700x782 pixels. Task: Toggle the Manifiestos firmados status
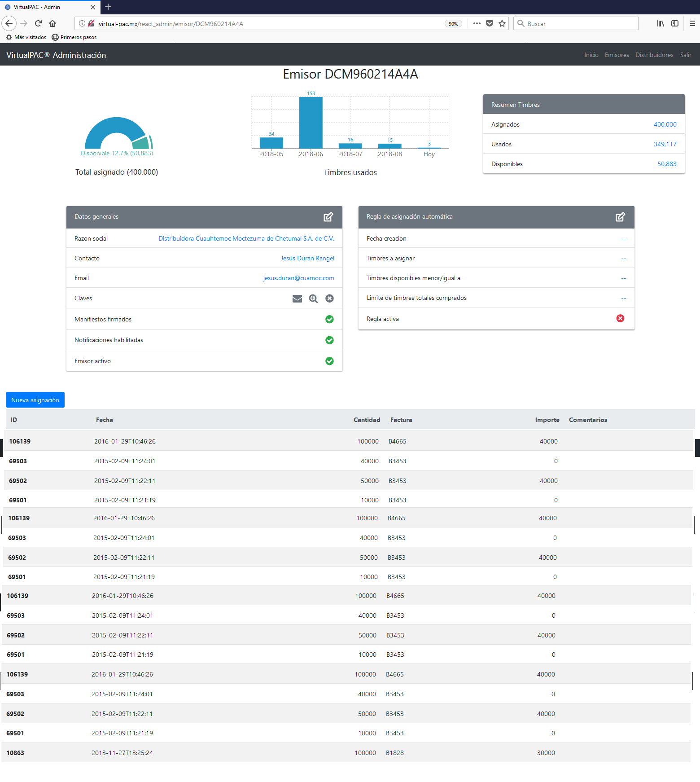click(329, 319)
